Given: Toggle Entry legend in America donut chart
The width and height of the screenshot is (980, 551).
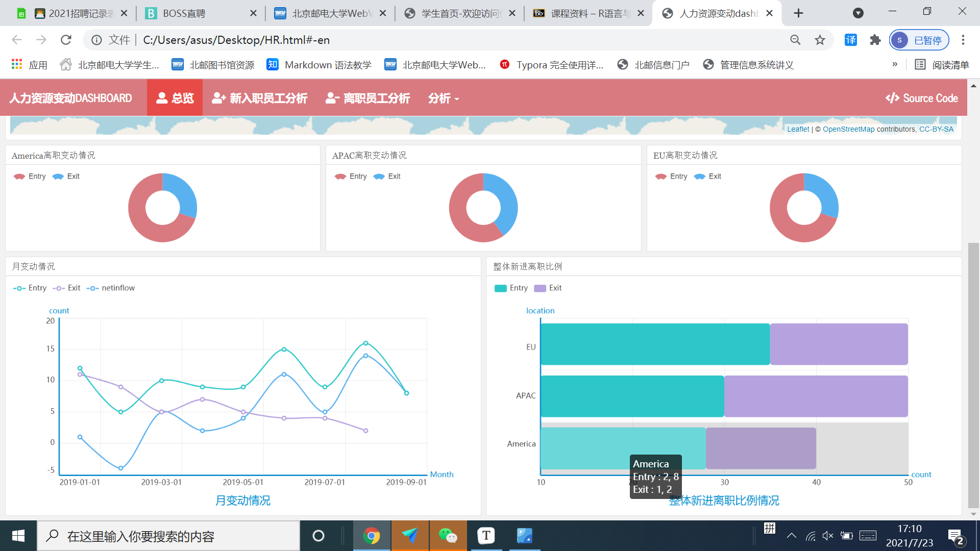Looking at the screenshot, I should pyautogui.click(x=30, y=176).
